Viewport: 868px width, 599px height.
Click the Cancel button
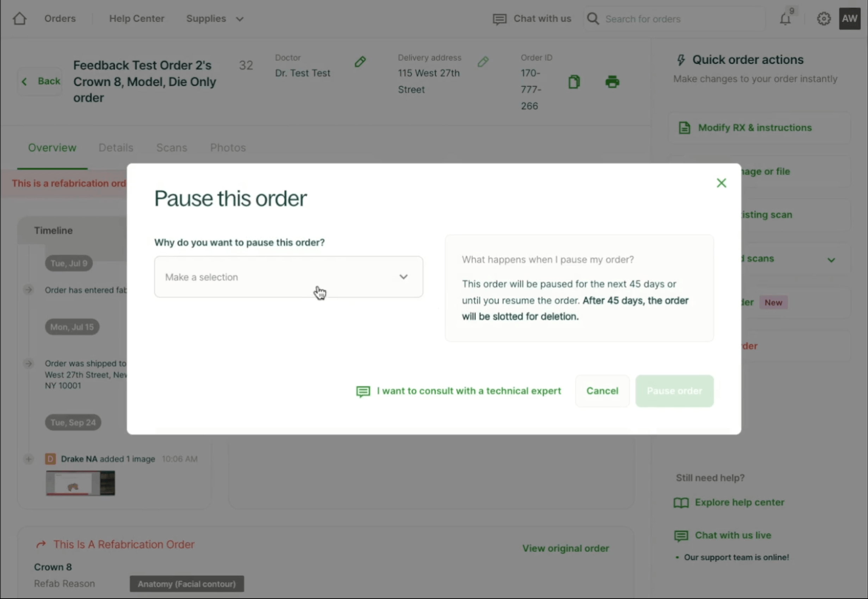coord(602,391)
